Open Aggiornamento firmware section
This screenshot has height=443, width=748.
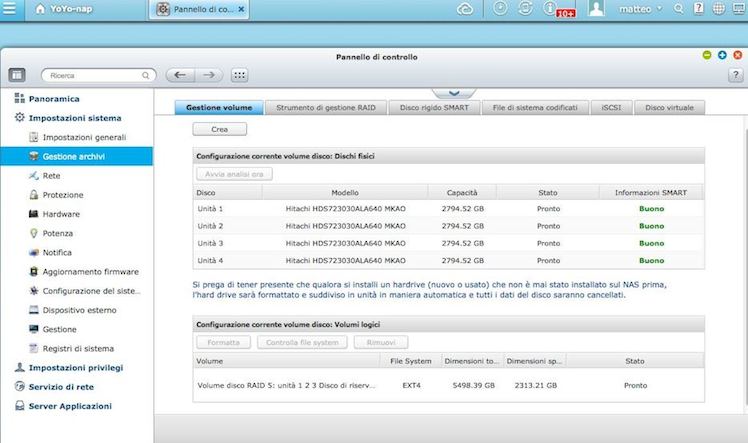[90, 271]
